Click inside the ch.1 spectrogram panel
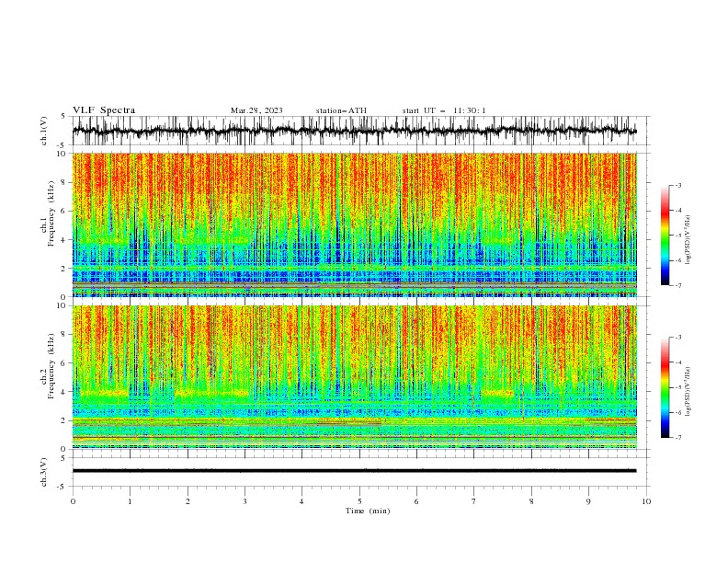 [354, 224]
